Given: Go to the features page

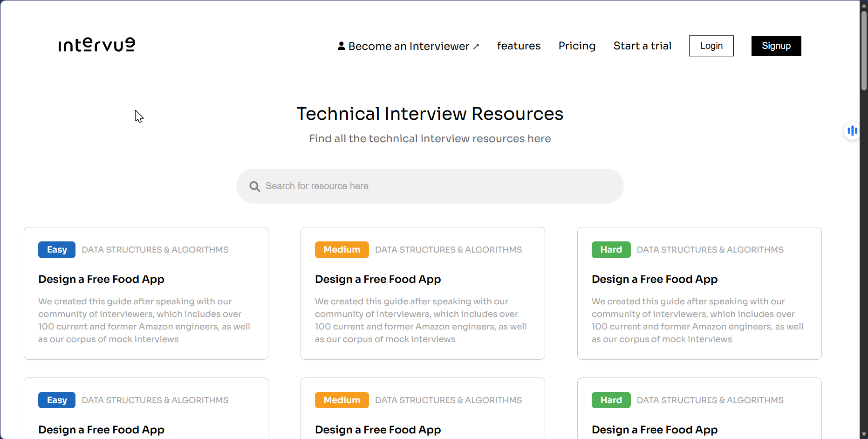Looking at the screenshot, I should click(519, 46).
